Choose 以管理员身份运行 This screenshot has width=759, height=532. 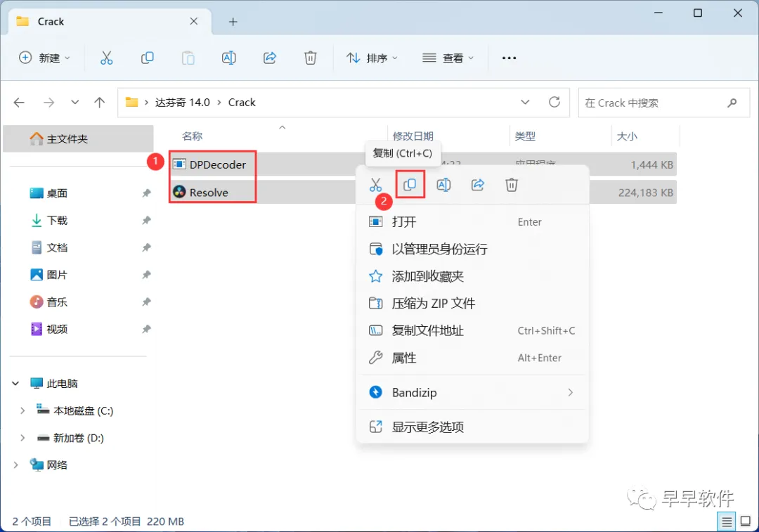pyautogui.click(x=472, y=249)
